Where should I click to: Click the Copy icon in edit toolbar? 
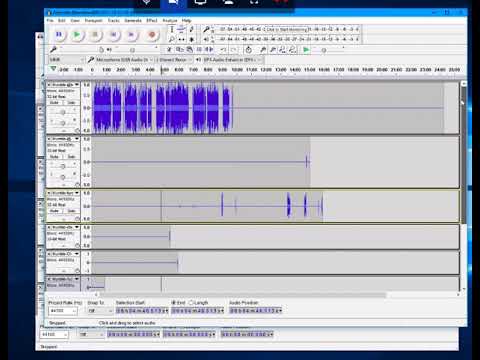tap(179, 50)
